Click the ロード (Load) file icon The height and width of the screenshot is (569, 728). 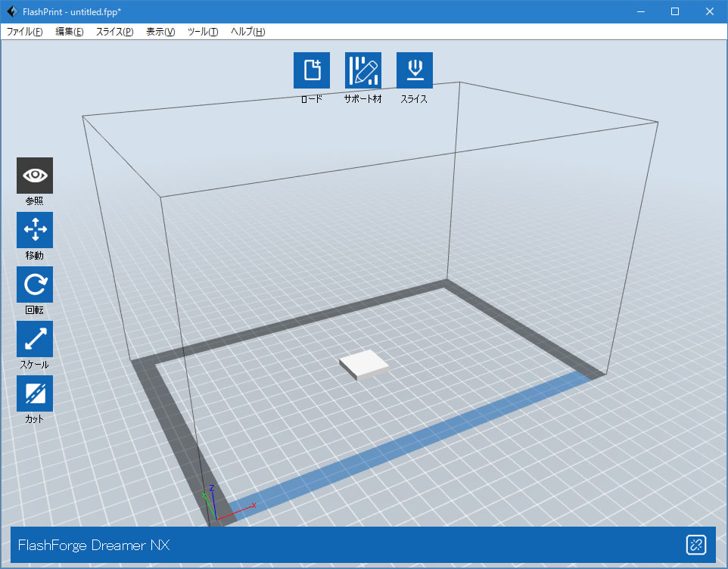[x=312, y=70]
